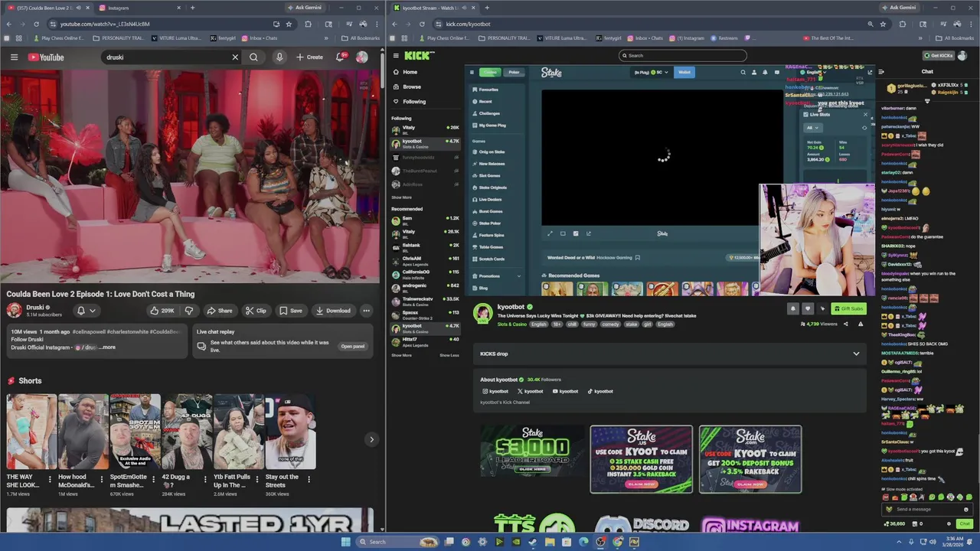Open Kick chat settings gear
The height and width of the screenshot is (551, 980).
point(949,524)
